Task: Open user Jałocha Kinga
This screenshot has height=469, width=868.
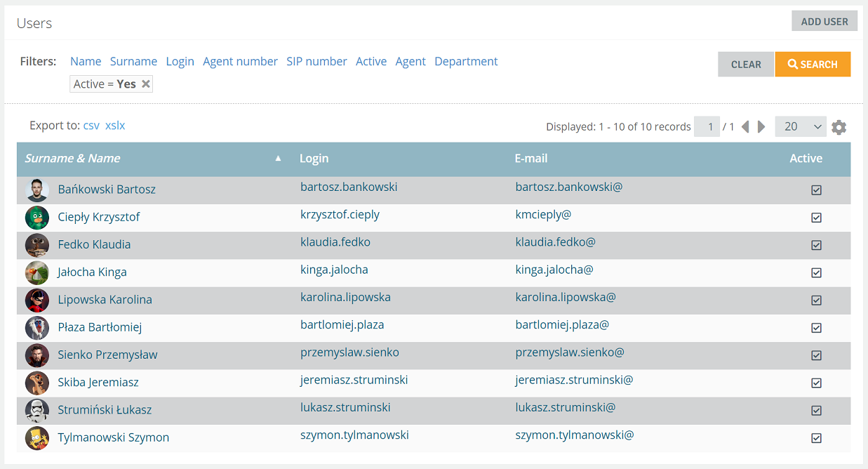Action: pos(92,272)
